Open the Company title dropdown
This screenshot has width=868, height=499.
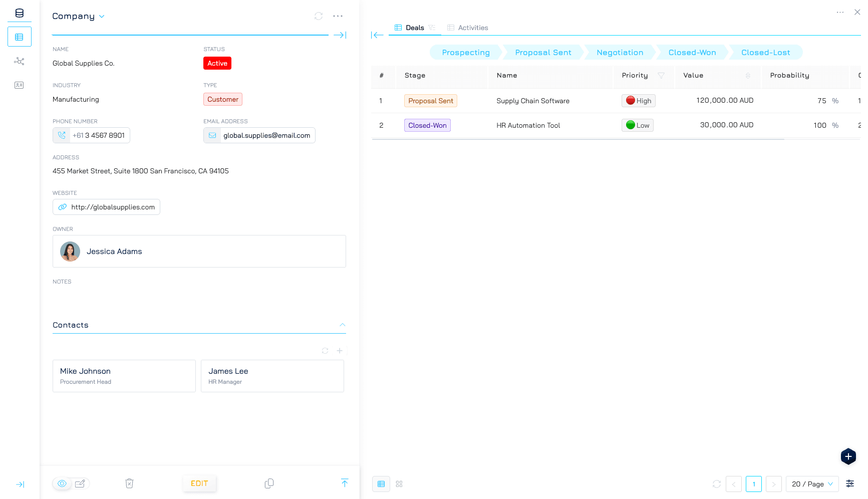(79, 16)
